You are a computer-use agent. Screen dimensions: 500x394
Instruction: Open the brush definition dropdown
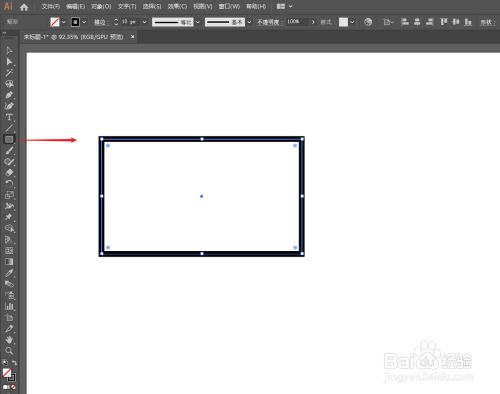(x=249, y=22)
